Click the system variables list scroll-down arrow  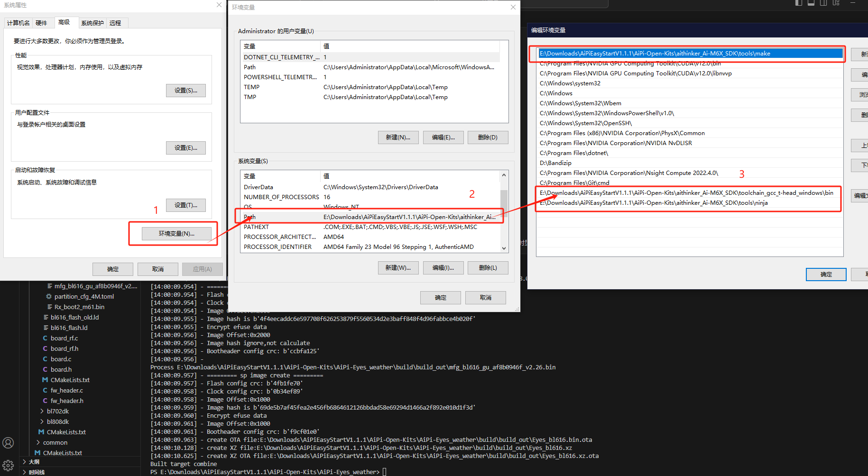tap(504, 248)
